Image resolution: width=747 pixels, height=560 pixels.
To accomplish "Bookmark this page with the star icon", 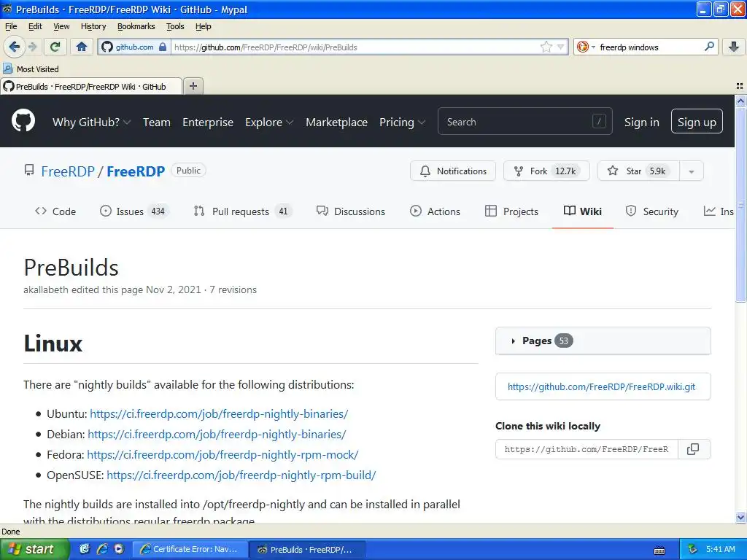I will (546, 47).
